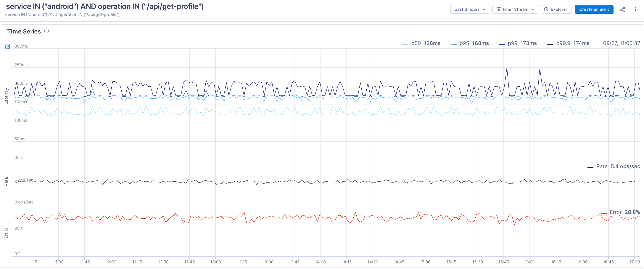Screen dimensions: 644x269
Task: Click the stream query subtitle text
Action: pos(62,15)
